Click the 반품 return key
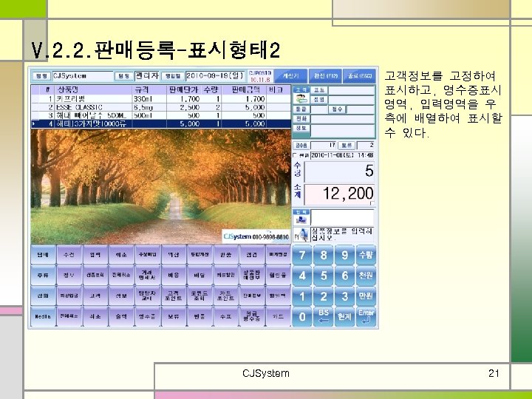 click(199, 316)
